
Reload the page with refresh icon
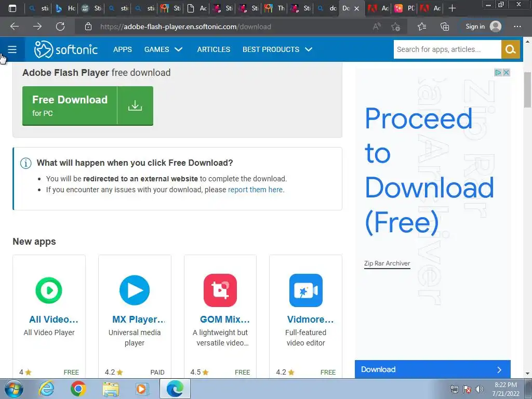click(x=60, y=26)
